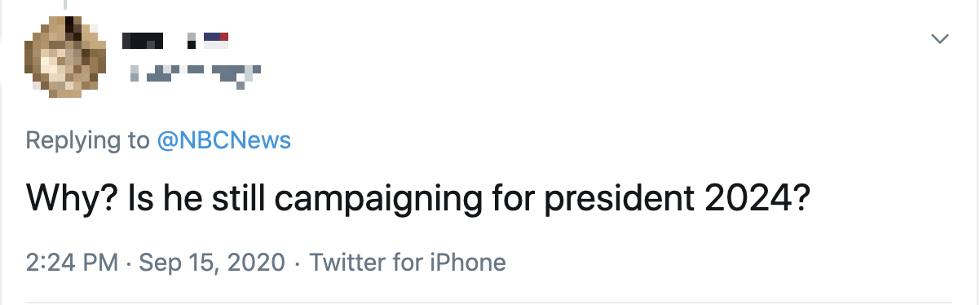Open the @NBCNews profile link
Viewport: 980px width, 305px height.
(224, 140)
